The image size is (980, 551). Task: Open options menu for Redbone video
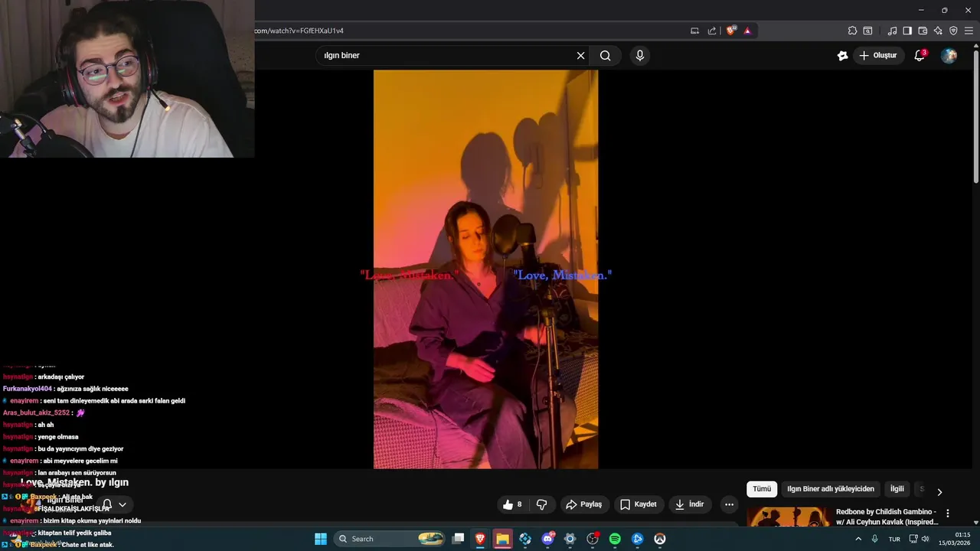click(948, 514)
